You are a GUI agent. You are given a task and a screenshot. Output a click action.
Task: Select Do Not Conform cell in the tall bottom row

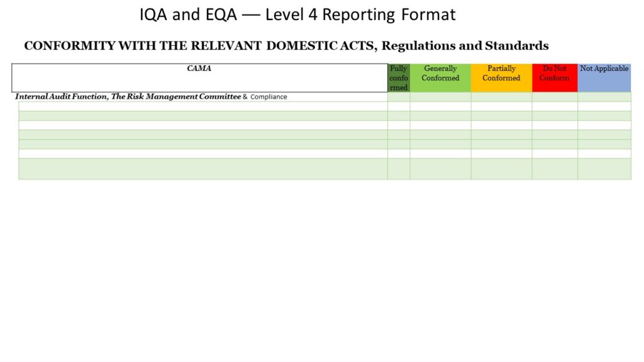[x=555, y=168]
